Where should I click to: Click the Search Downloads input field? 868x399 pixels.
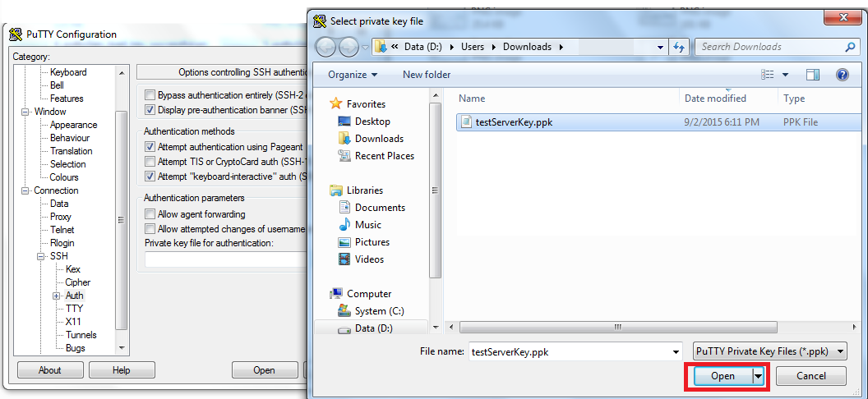point(769,47)
